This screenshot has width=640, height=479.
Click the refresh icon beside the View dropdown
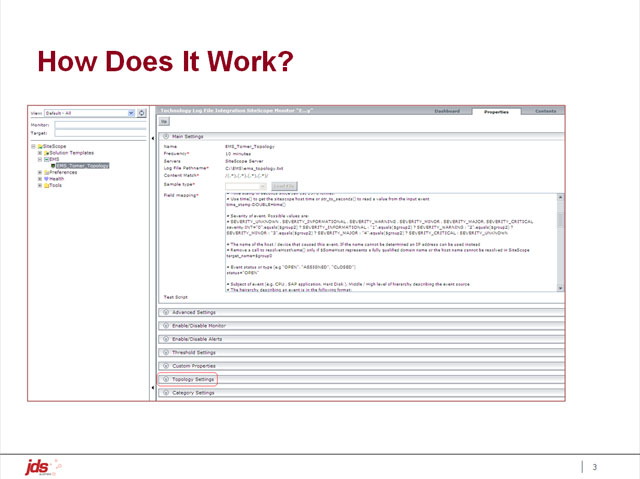point(142,113)
